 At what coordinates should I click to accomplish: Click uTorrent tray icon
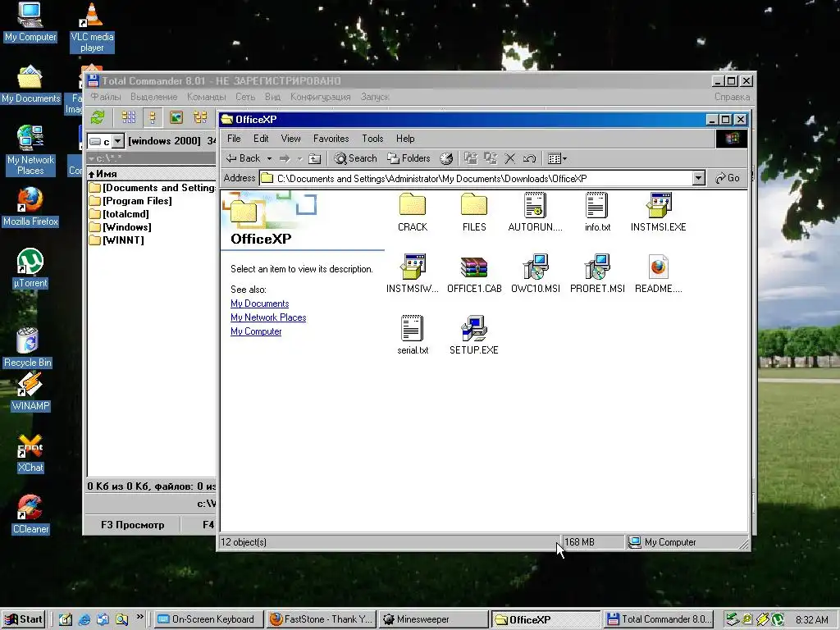pyautogui.click(x=778, y=620)
